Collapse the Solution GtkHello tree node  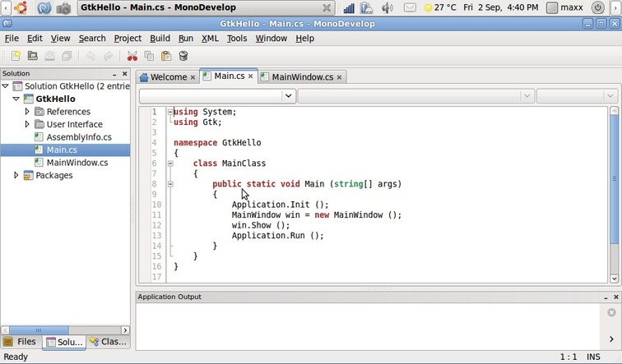6,86
